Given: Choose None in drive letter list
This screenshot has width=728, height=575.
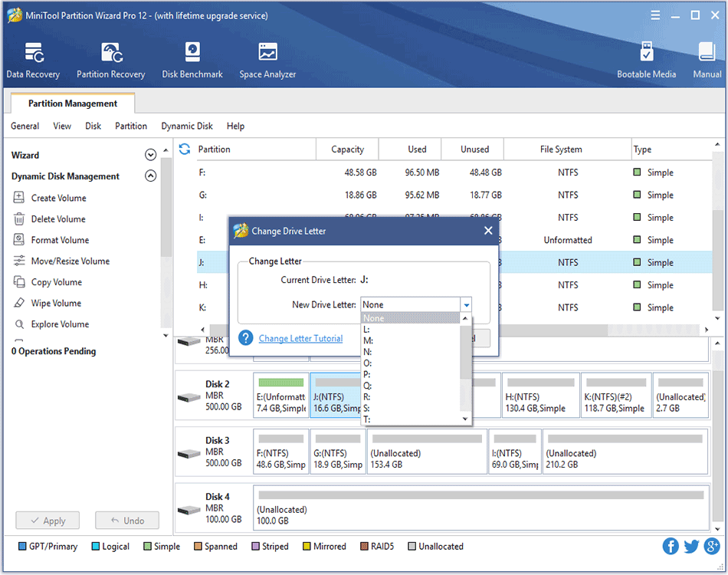Looking at the screenshot, I should tap(411, 318).
